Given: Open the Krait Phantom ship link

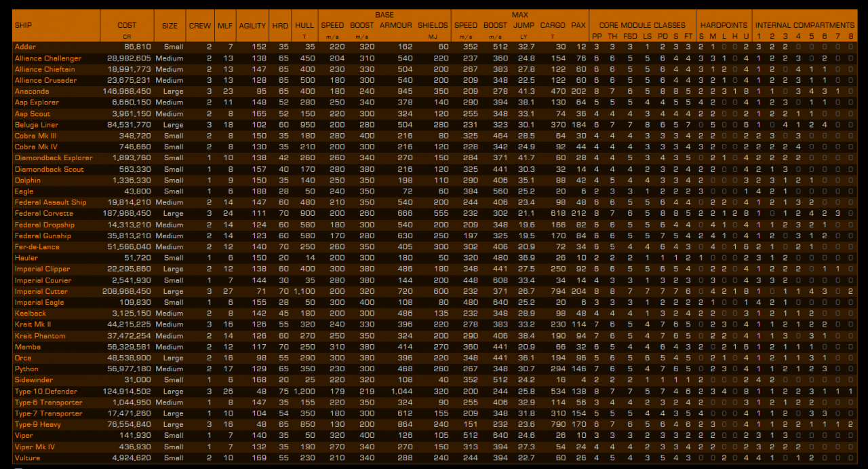Looking at the screenshot, I should coord(40,335).
